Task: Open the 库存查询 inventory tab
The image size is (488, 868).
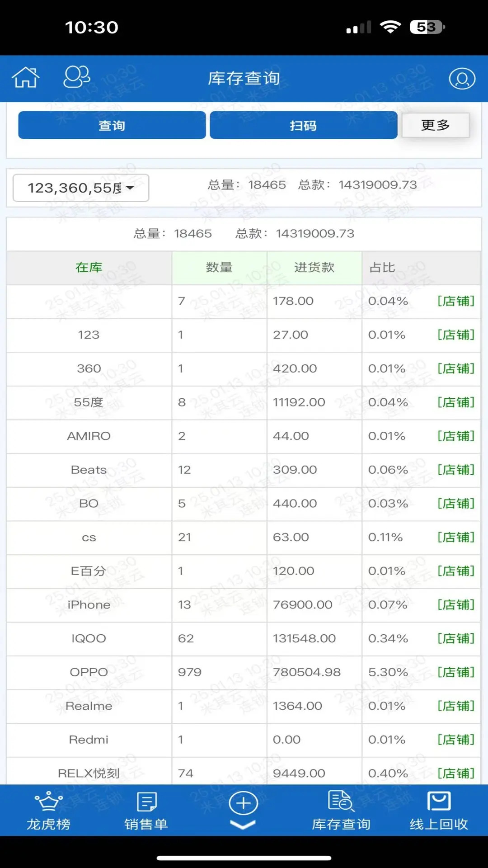Action: (341, 811)
